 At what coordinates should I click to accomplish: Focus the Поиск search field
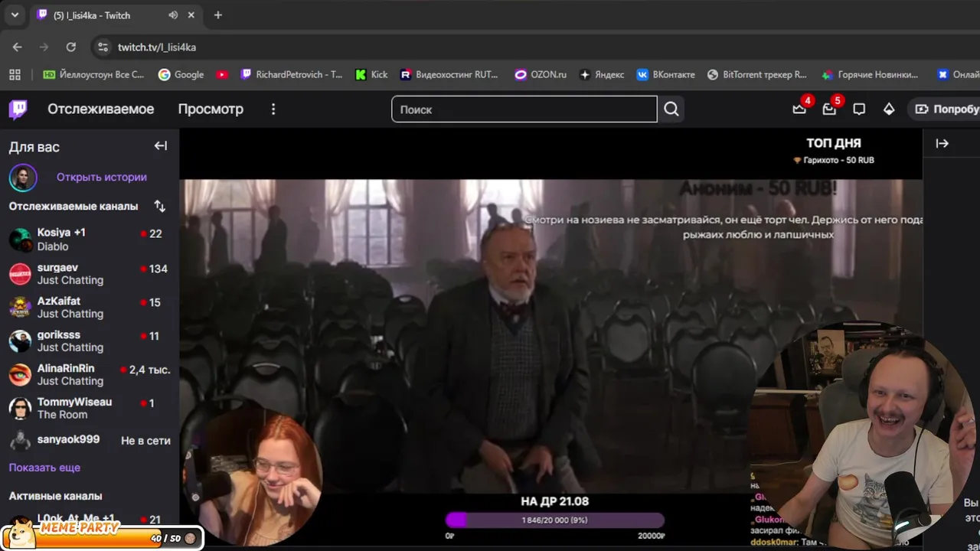(524, 109)
